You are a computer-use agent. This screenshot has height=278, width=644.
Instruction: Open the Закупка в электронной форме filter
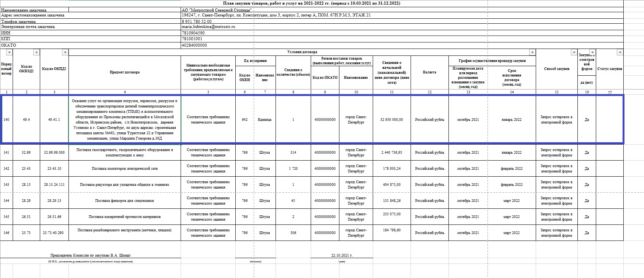(592, 52)
